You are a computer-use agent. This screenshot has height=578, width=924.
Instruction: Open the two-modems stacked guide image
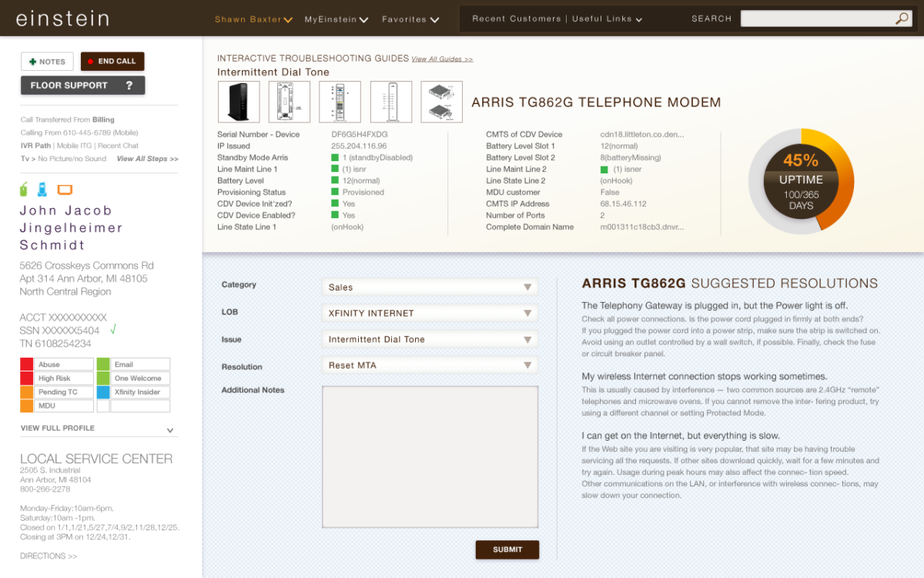441,102
